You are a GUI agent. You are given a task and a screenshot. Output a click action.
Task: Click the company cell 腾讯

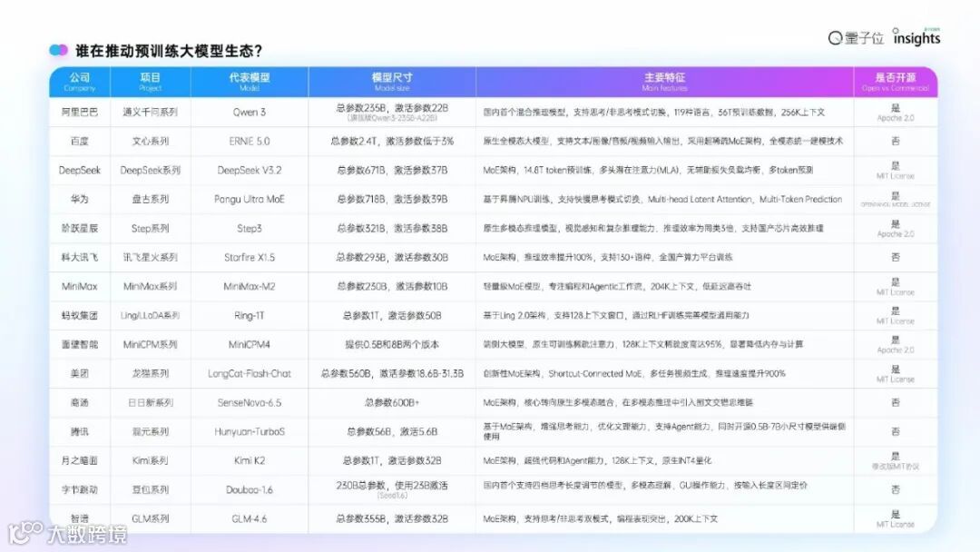coord(79,431)
